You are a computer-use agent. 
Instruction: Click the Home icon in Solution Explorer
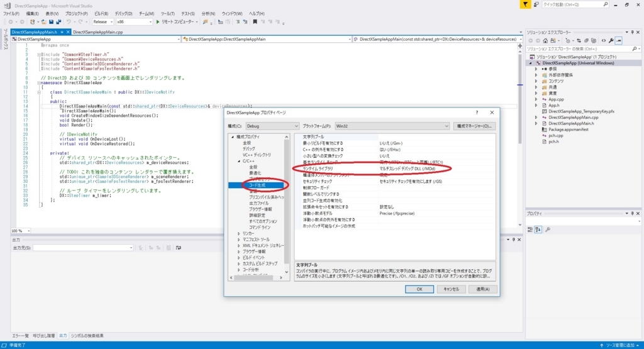pyautogui.click(x=545, y=41)
